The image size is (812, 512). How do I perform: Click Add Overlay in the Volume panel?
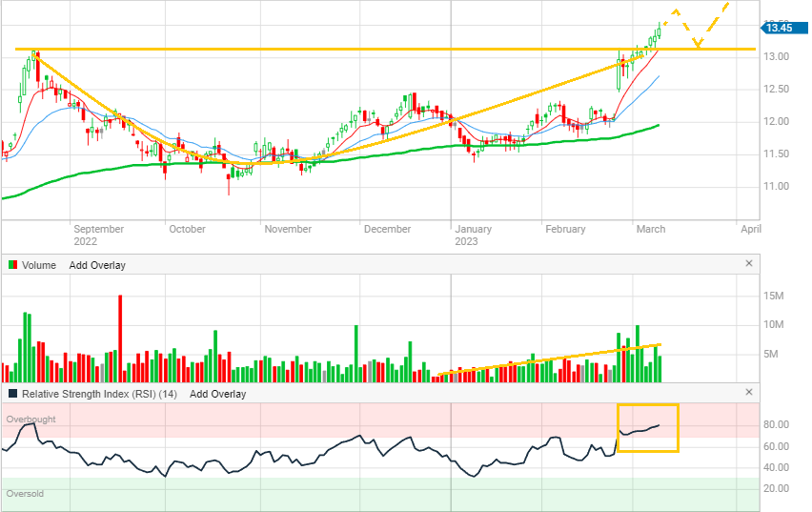[97, 265]
